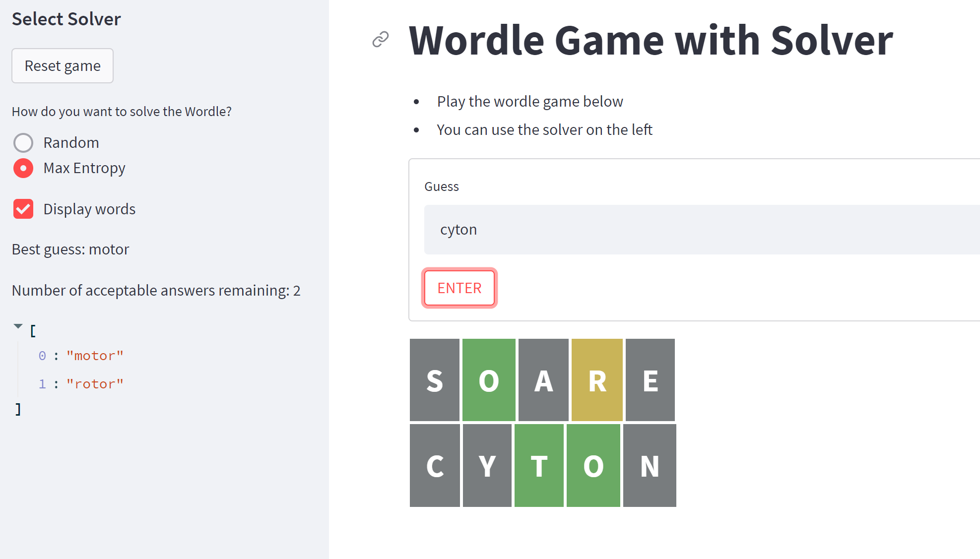The height and width of the screenshot is (559, 980).
Task: Click the gray C tile
Action: tap(435, 466)
